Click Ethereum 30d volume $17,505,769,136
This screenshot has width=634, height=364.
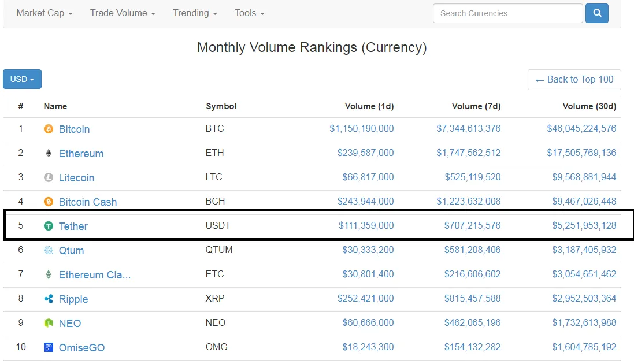pyautogui.click(x=581, y=153)
